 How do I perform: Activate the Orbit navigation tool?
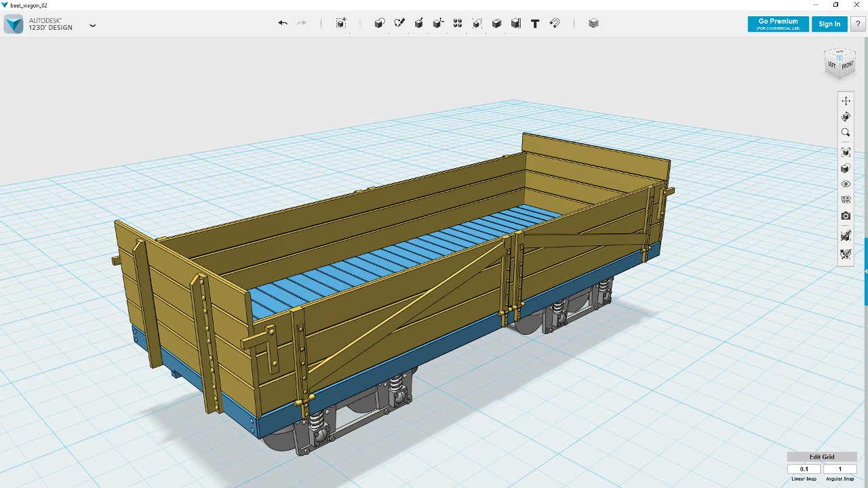[846, 117]
